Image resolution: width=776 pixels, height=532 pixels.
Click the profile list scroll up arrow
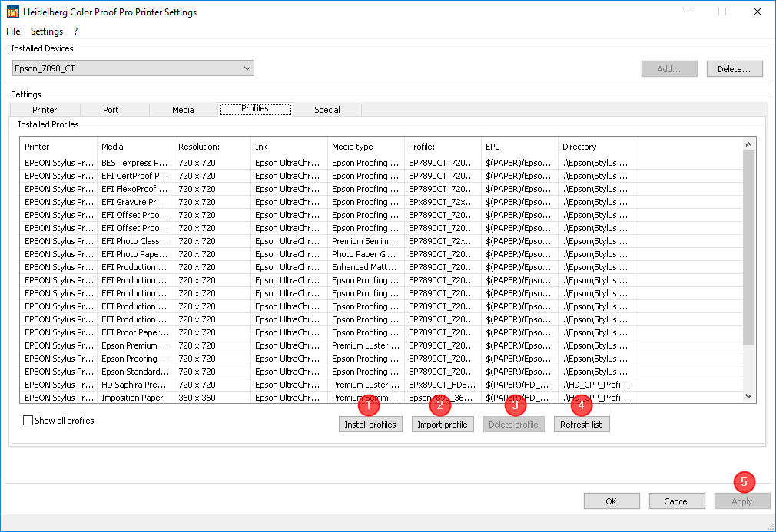click(x=748, y=144)
